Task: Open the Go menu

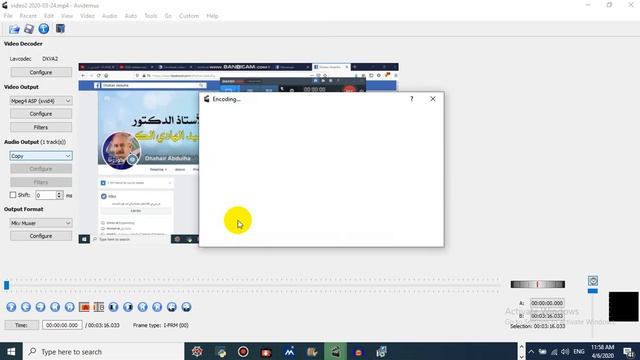Action: [168, 16]
